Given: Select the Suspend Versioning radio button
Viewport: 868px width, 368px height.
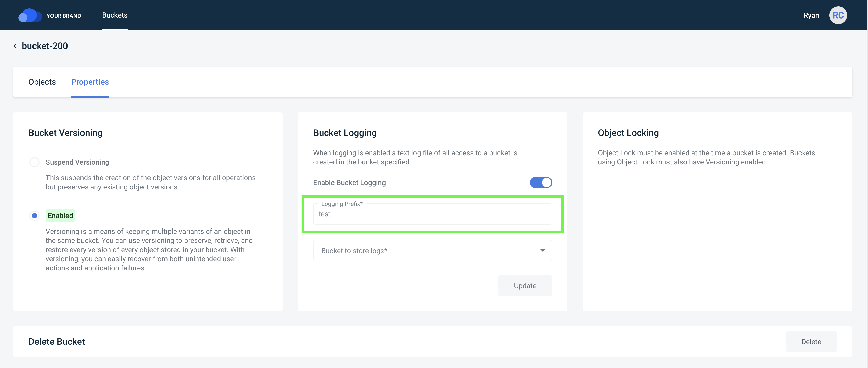Looking at the screenshot, I should click(34, 162).
